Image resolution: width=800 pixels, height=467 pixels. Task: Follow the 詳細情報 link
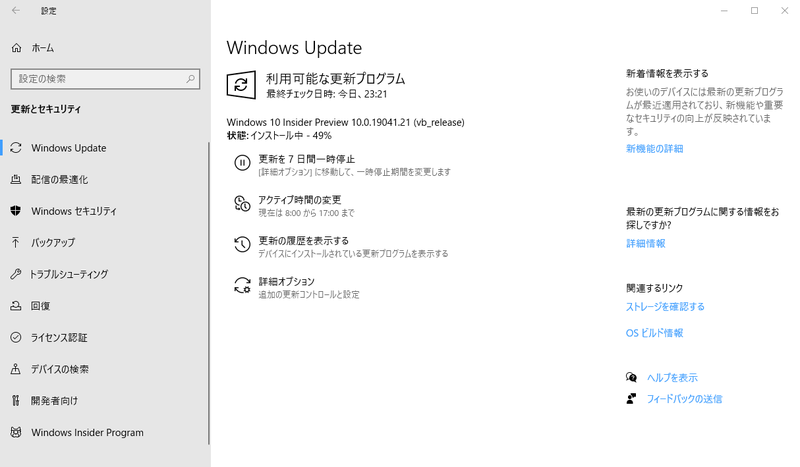click(x=646, y=243)
